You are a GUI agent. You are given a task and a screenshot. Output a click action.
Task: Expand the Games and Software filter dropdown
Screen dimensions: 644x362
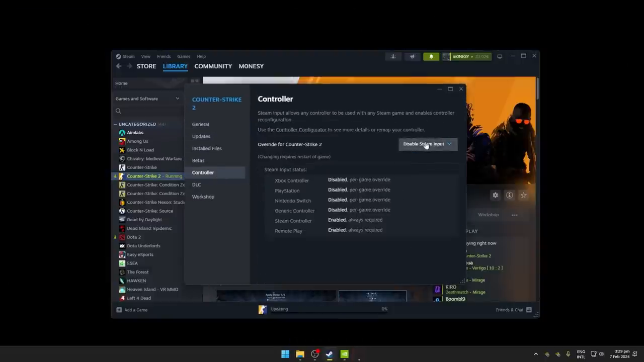point(177,99)
